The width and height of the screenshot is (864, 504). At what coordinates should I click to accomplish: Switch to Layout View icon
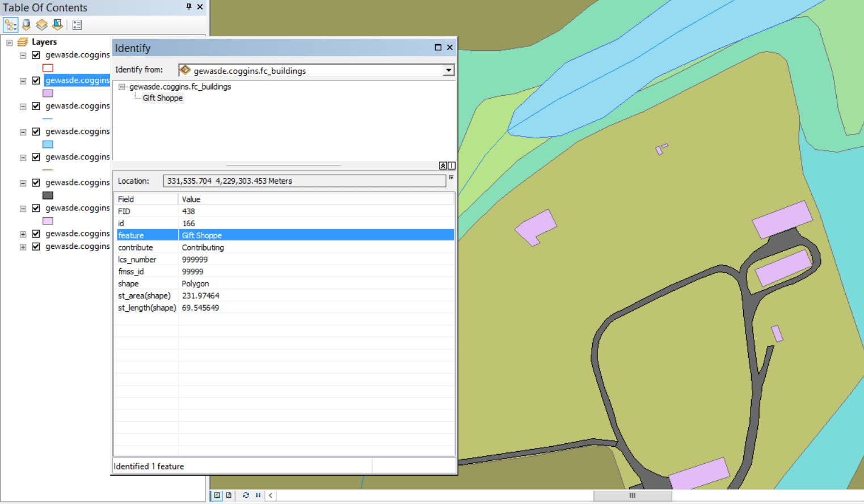point(229,495)
